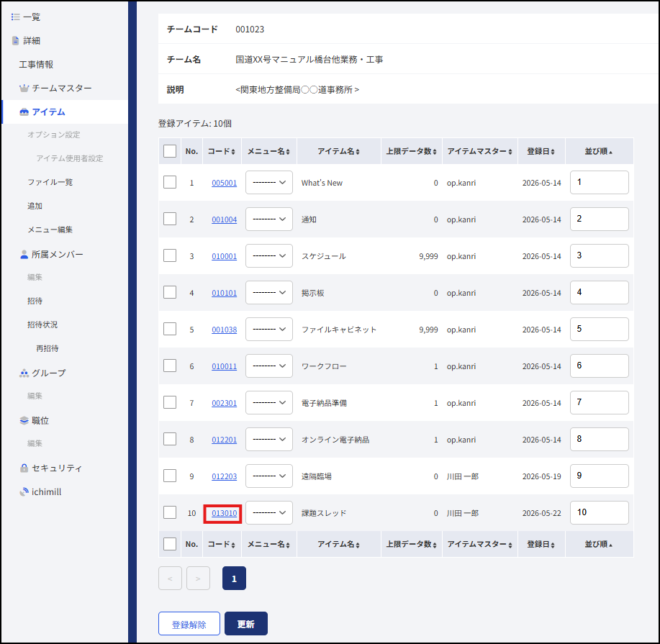This screenshot has height=644, width=660.
Task: Click the 更新 button
Action: pyautogui.click(x=246, y=624)
